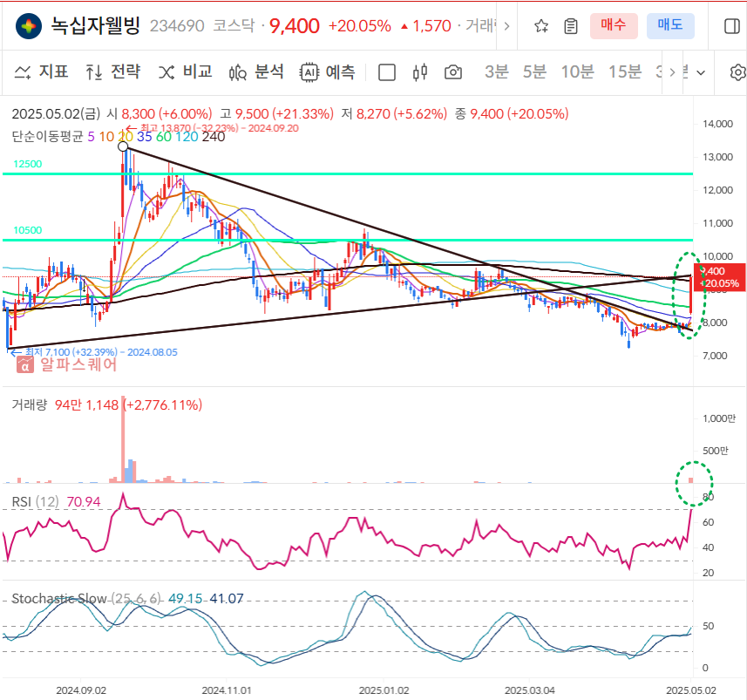Capture the chart with the camera icon
Image resolution: width=747 pixels, height=700 pixels.
[453, 72]
